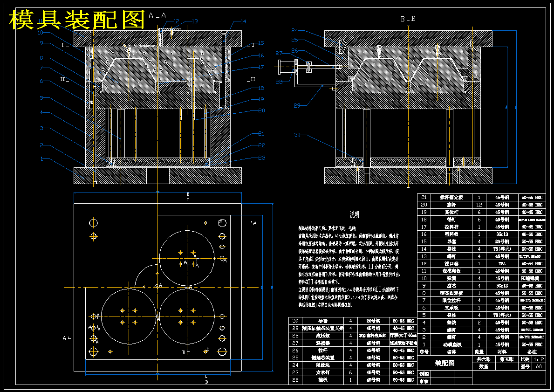The height and width of the screenshot is (392, 554).
Task: Click the yellow title 模具装配图
Action: [x=77, y=20]
